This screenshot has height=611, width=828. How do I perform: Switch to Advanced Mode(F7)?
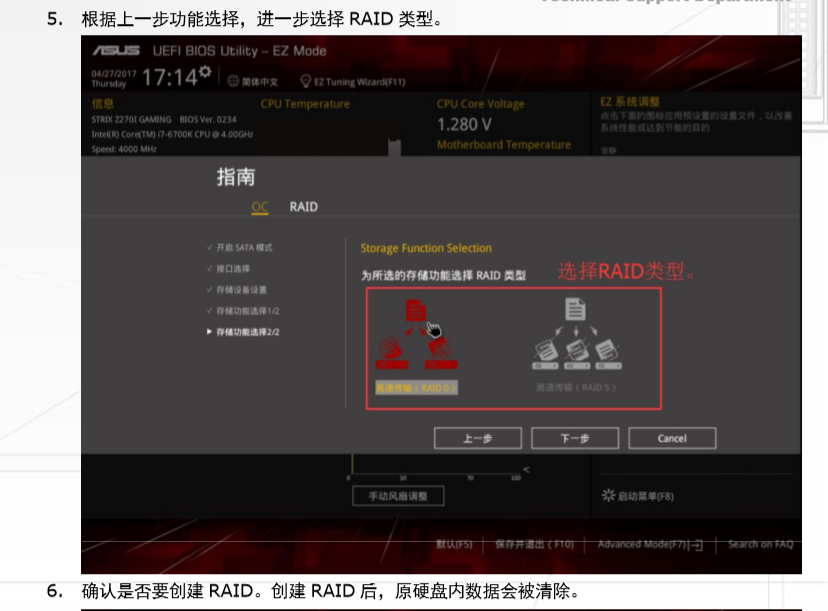650,544
